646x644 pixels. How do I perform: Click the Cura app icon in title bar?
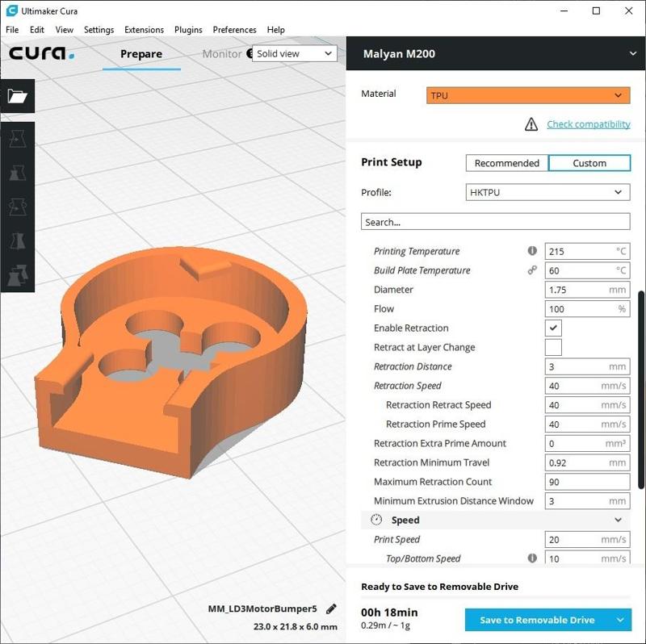tap(12, 10)
